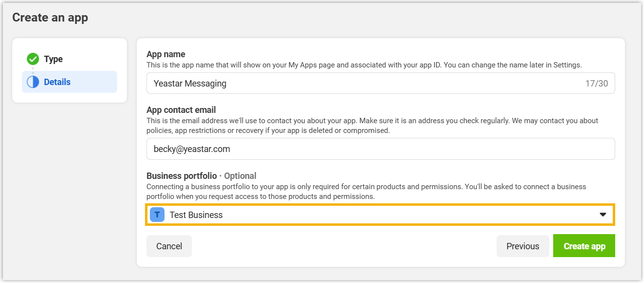This screenshot has height=283, width=644.
Task: Click the 17/30 character counter
Action: click(597, 84)
